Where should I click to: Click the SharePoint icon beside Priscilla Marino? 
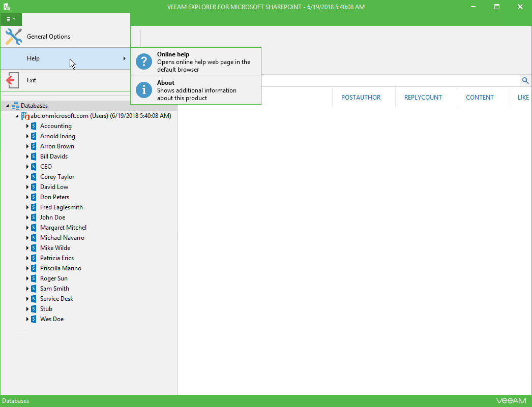pos(34,268)
